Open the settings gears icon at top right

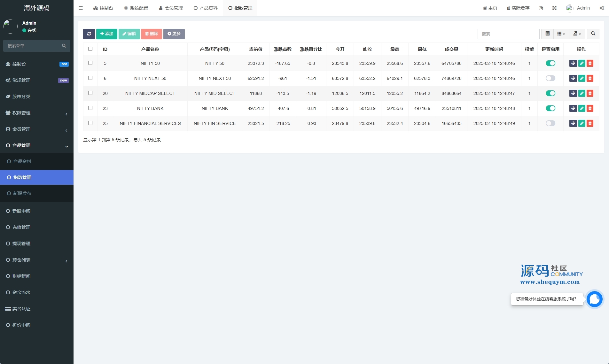tap(602, 8)
